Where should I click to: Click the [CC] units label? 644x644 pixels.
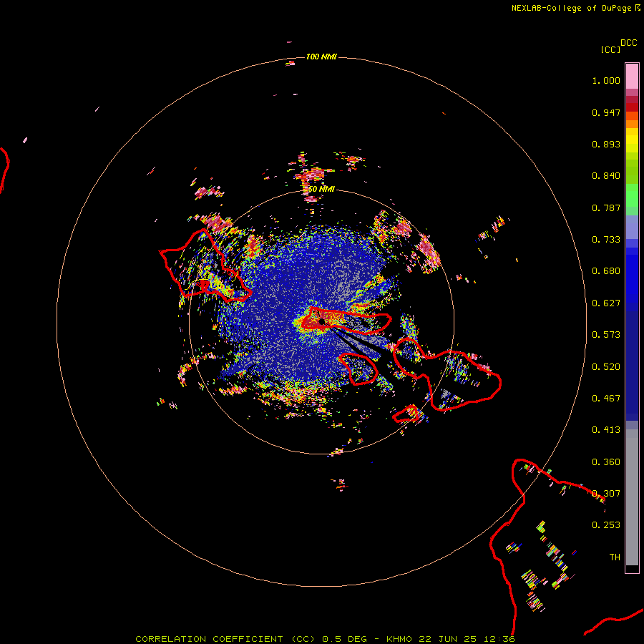611,49
